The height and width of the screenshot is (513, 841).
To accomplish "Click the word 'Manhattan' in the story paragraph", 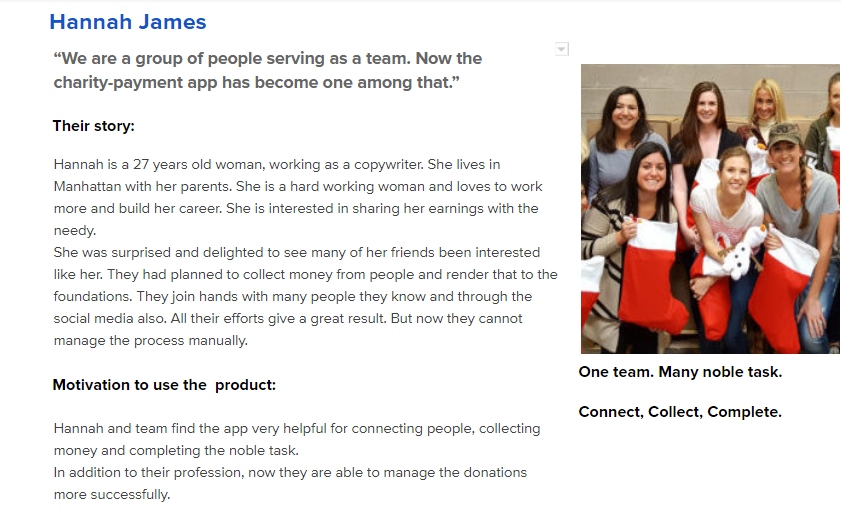I will click(x=87, y=186).
